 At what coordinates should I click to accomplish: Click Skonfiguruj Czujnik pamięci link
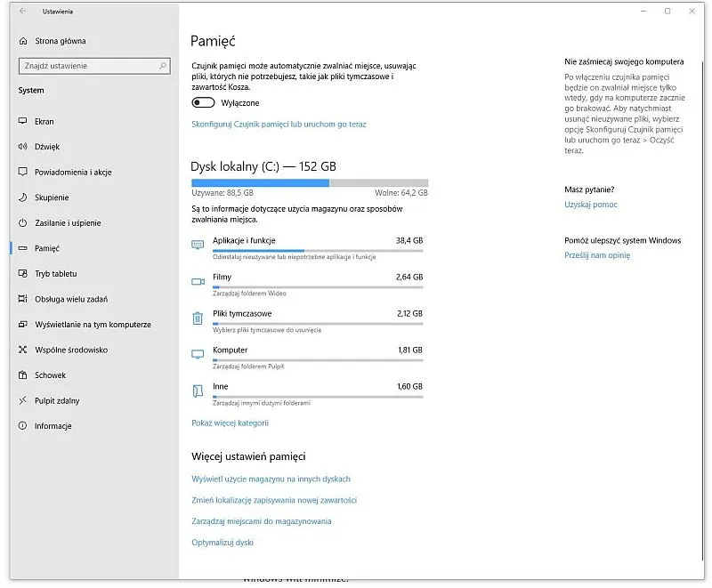[279, 125]
